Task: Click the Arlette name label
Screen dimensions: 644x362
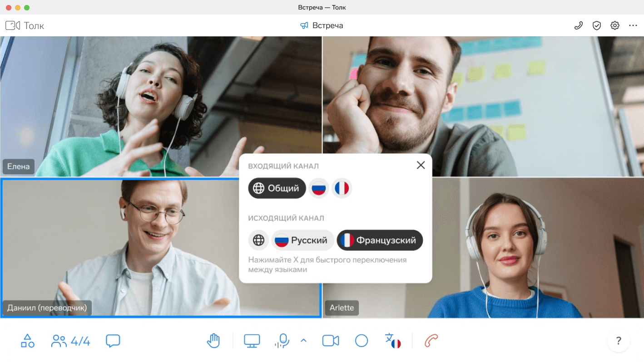Action: coord(342,308)
